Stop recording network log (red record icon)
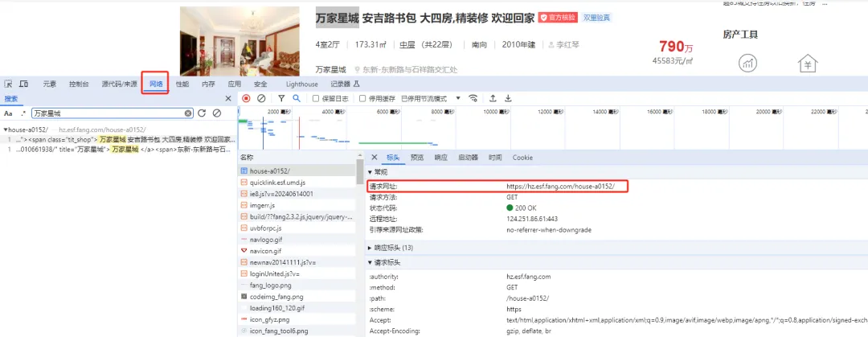868x337 pixels. click(x=247, y=99)
